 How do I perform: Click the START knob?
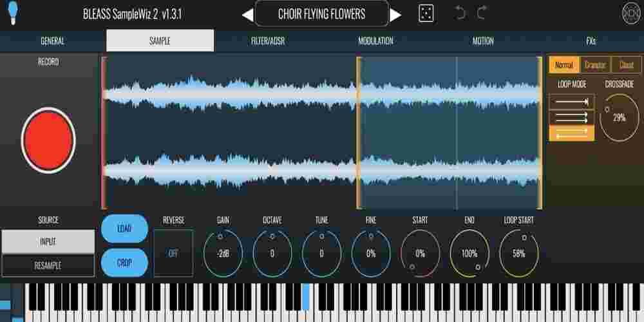420,253
